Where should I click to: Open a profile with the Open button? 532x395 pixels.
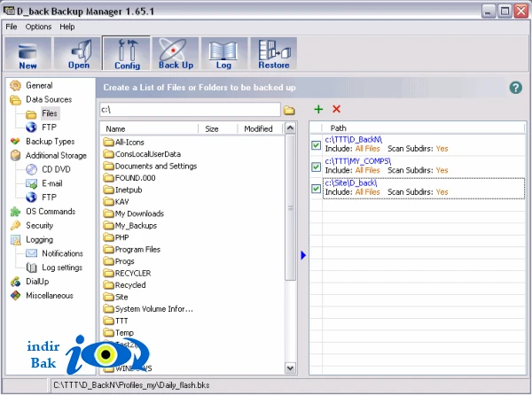pos(78,53)
